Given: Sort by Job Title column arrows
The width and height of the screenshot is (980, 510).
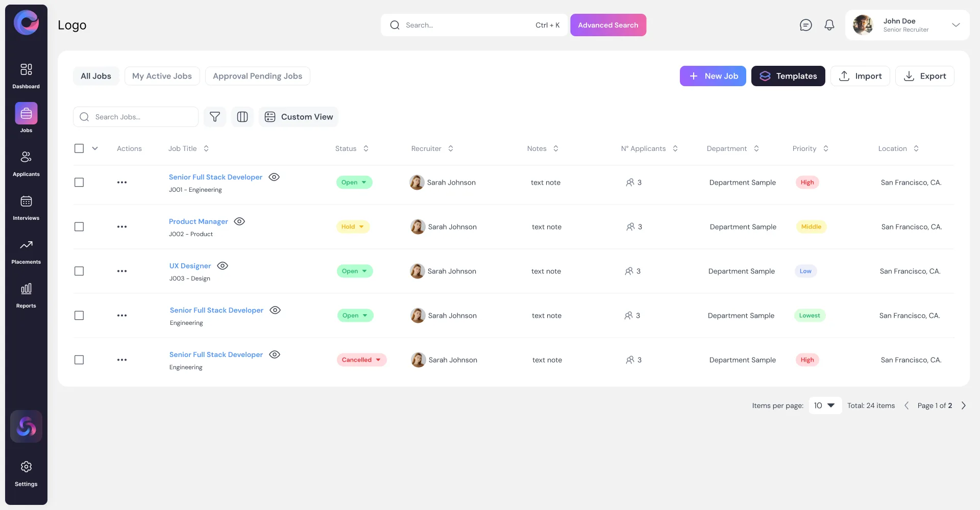Looking at the screenshot, I should pyautogui.click(x=206, y=148).
